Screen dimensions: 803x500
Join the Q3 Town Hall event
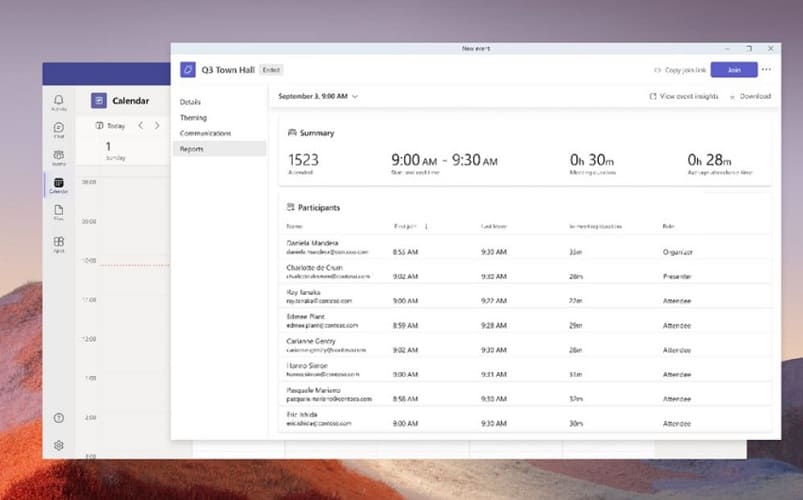(x=734, y=70)
